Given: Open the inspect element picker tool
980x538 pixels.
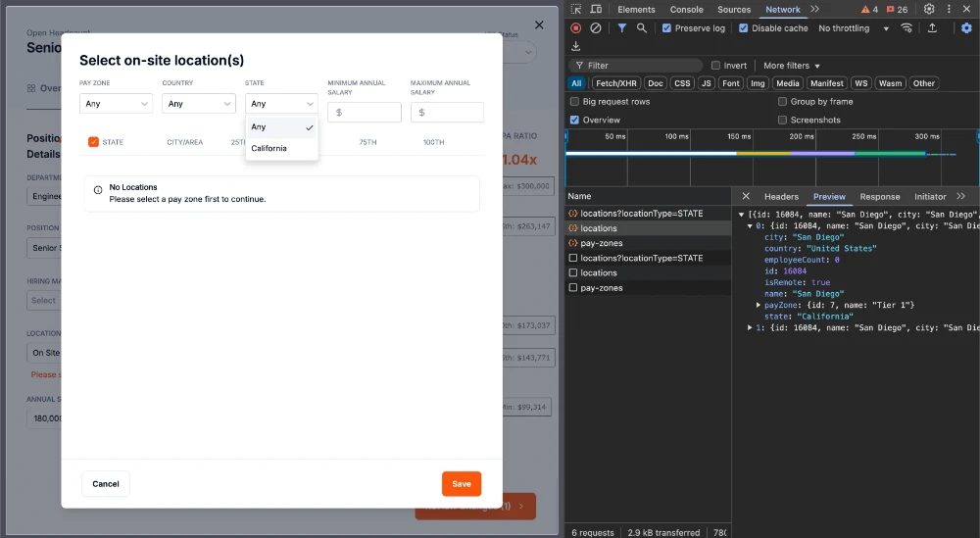Looking at the screenshot, I should pyautogui.click(x=575, y=9).
